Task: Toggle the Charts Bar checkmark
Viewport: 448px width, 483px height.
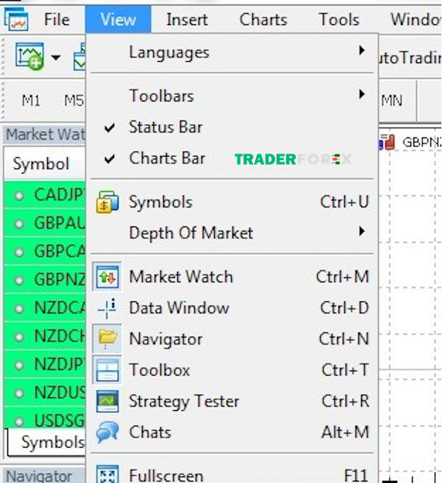Action: coord(110,159)
